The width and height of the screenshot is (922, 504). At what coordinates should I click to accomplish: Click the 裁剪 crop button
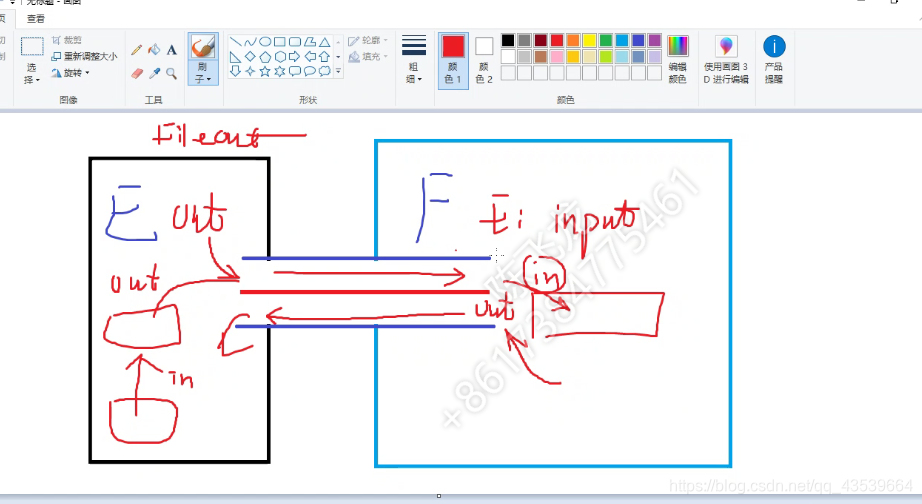pos(66,40)
